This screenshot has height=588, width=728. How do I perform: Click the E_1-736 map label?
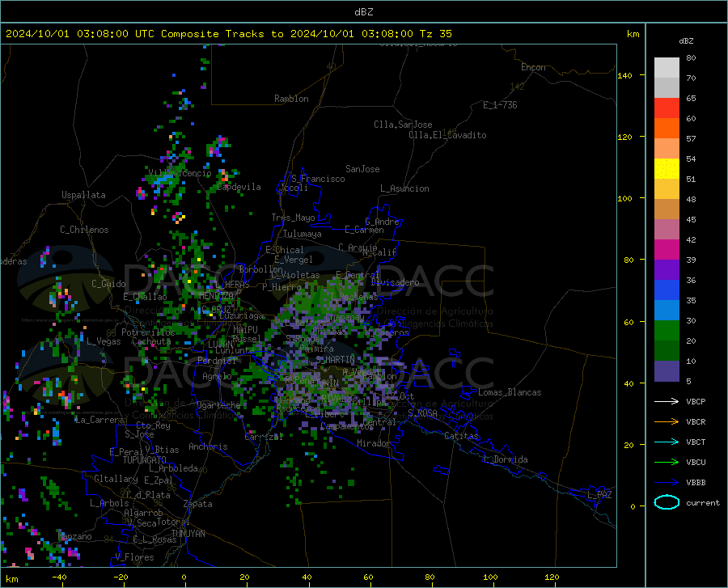point(500,105)
